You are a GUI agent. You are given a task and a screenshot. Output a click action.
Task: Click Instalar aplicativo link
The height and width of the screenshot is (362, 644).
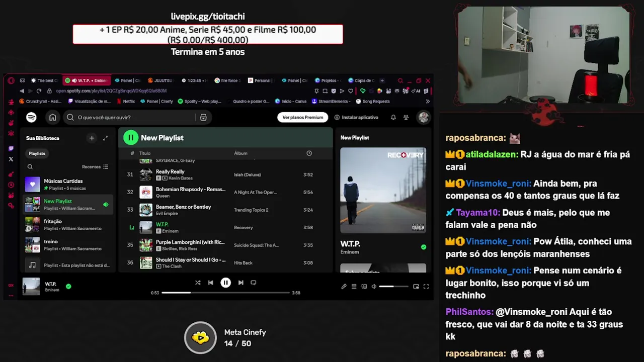tap(356, 117)
